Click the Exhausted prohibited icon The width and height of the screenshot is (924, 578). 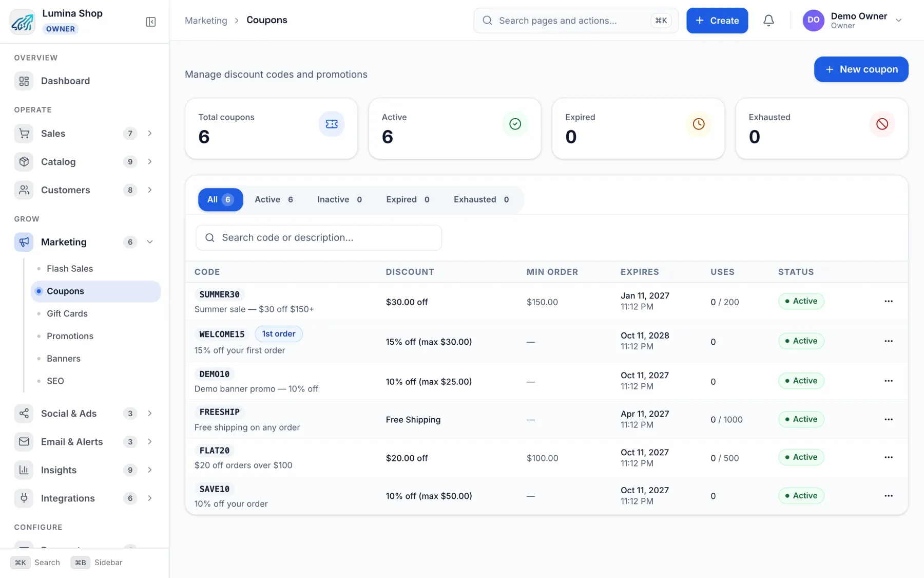tap(882, 124)
